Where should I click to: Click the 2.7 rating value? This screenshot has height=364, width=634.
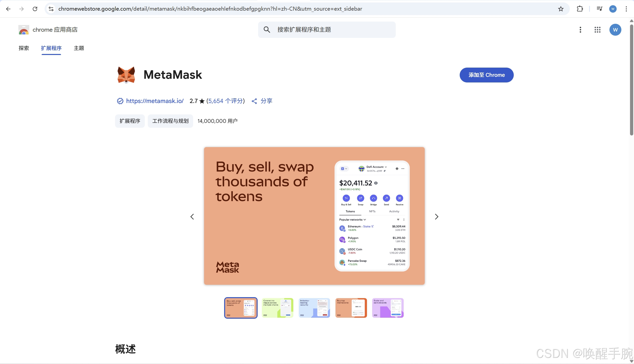(x=193, y=101)
